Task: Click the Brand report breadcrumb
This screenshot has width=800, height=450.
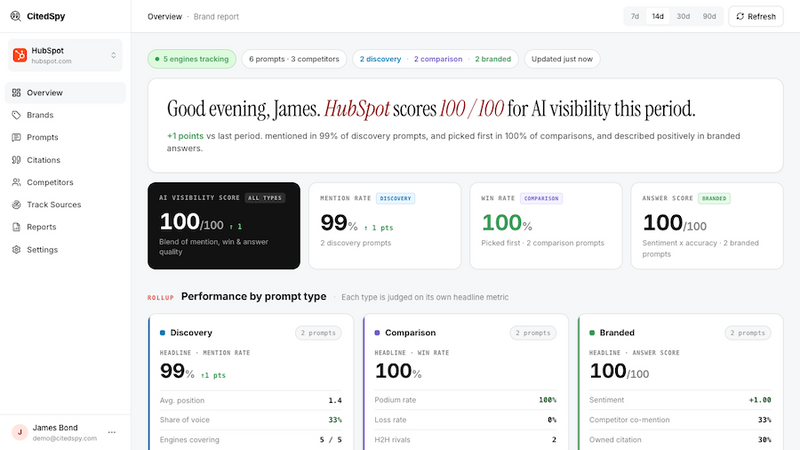Action: pyautogui.click(x=216, y=17)
